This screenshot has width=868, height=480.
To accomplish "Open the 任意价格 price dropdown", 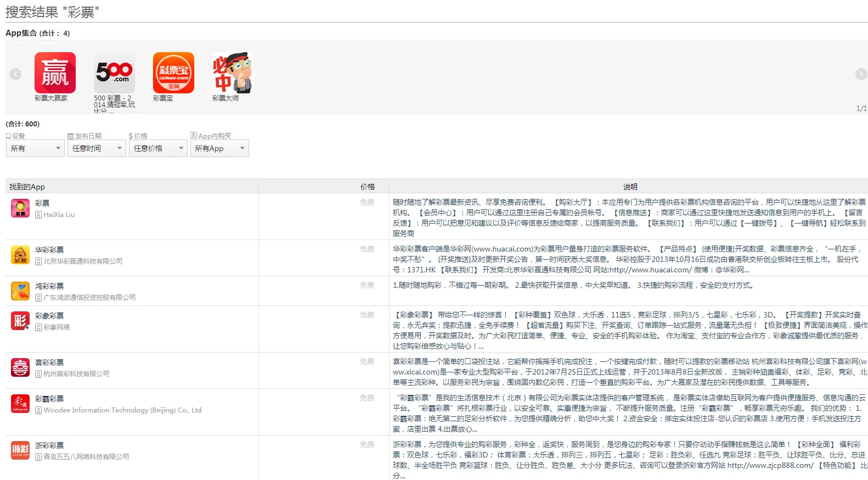I will [158, 148].
